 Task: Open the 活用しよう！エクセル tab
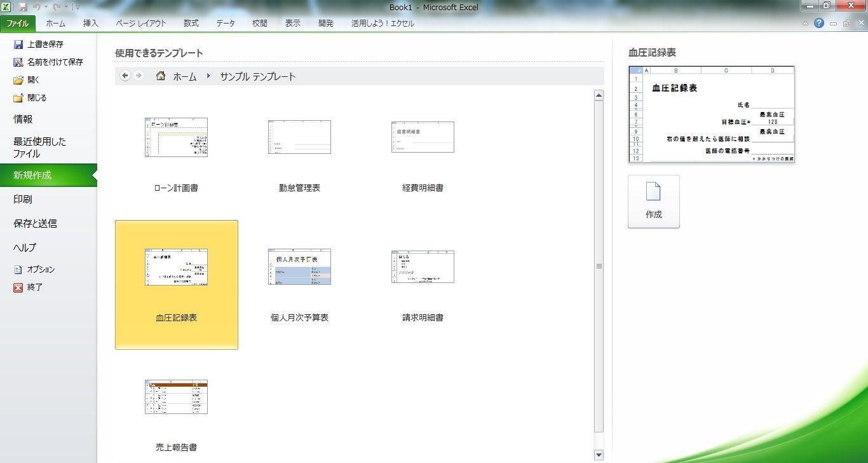coord(383,24)
